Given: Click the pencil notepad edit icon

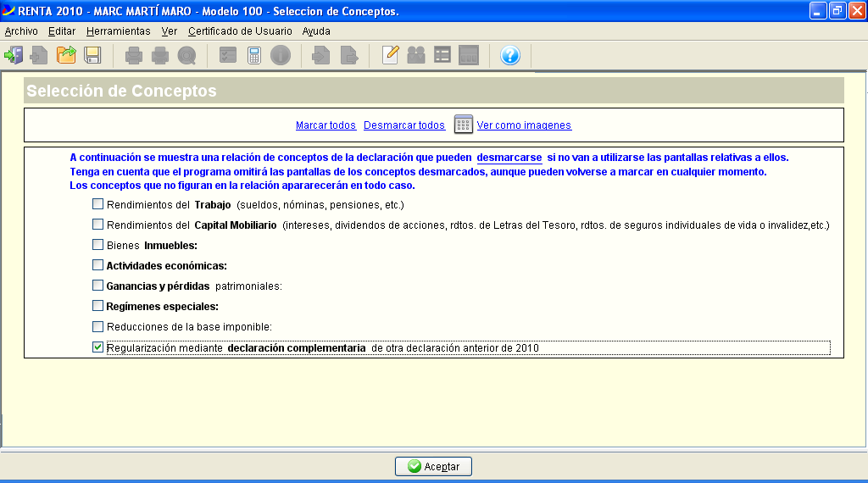Looking at the screenshot, I should coord(390,56).
